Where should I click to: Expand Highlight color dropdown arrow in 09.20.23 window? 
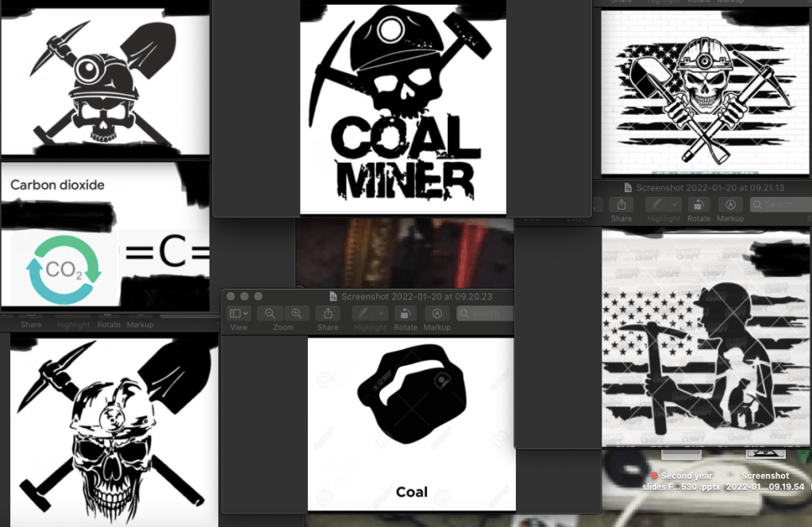(x=382, y=314)
